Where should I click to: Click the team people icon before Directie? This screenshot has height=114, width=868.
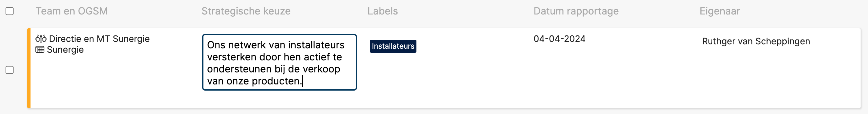coord(41,39)
